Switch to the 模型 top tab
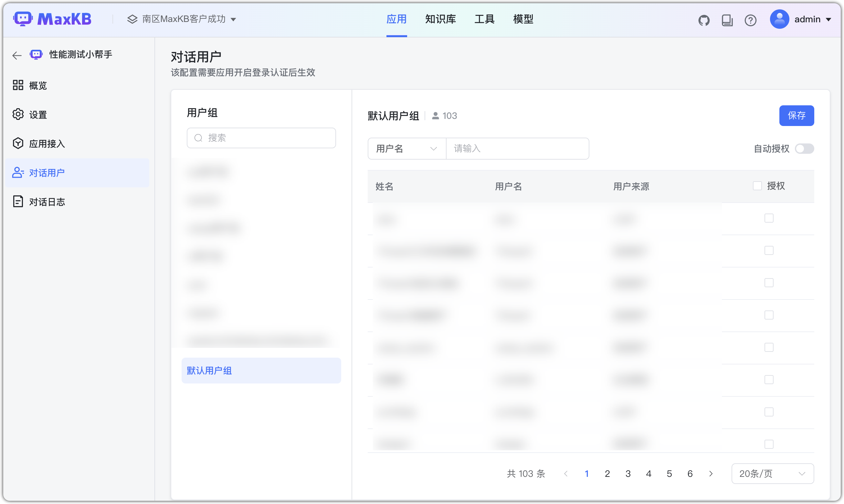 pyautogui.click(x=523, y=19)
